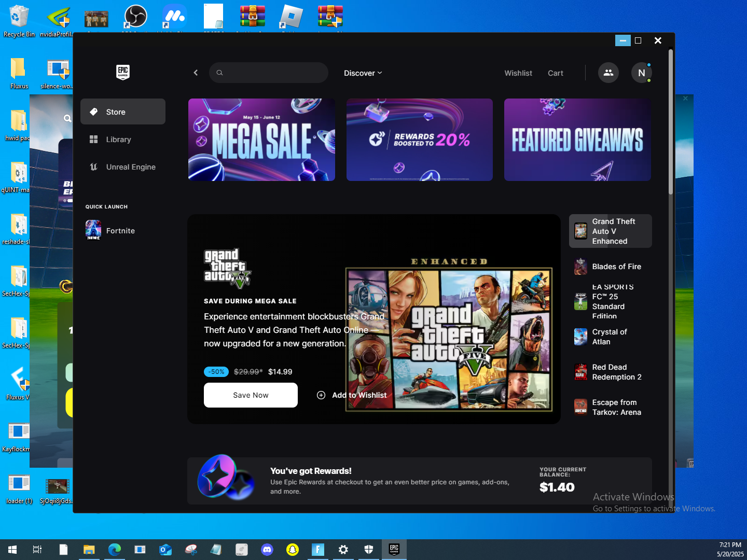Screen dimensions: 747x560
Task: Select Red Dead Redemption 2 in featured list
Action: click(x=611, y=372)
